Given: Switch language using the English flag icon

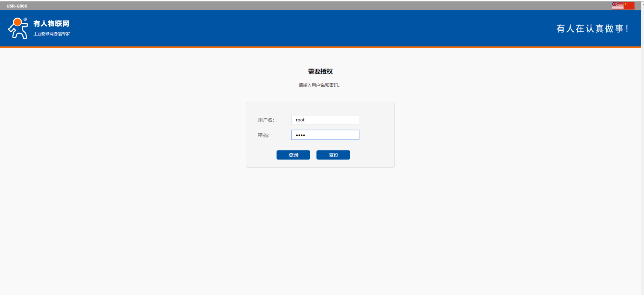Looking at the screenshot, I should click(x=617, y=5).
